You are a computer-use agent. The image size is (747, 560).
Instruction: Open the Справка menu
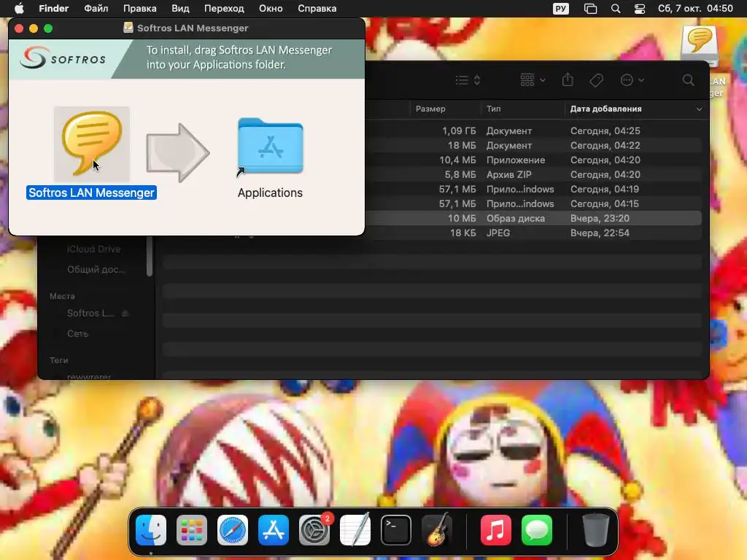pos(317,9)
